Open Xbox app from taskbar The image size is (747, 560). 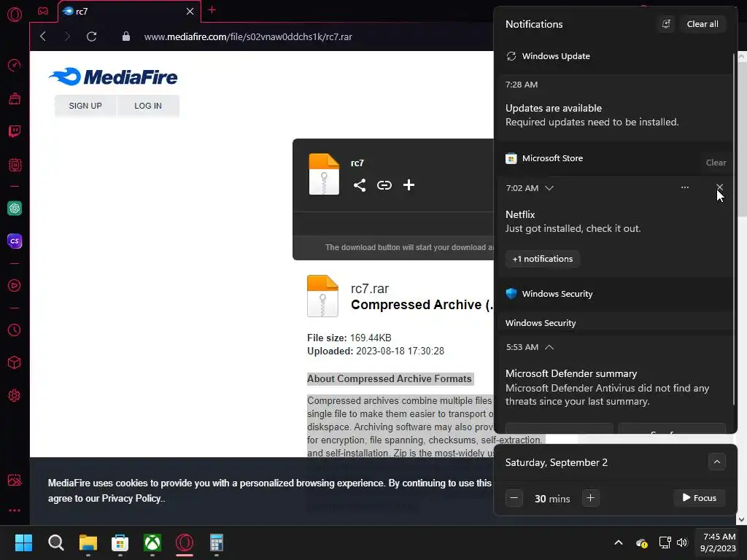pyautogui.click(x=152, y=542)
